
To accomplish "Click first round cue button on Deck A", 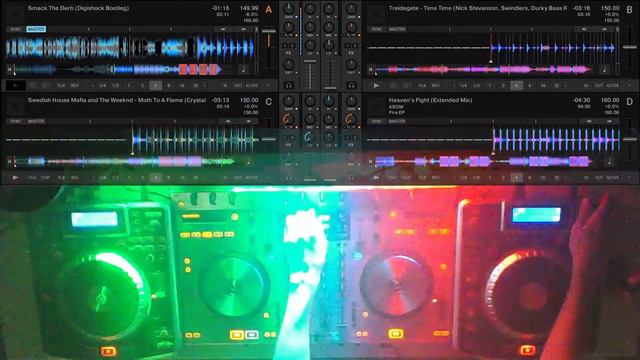I will [x=33, y=86].
